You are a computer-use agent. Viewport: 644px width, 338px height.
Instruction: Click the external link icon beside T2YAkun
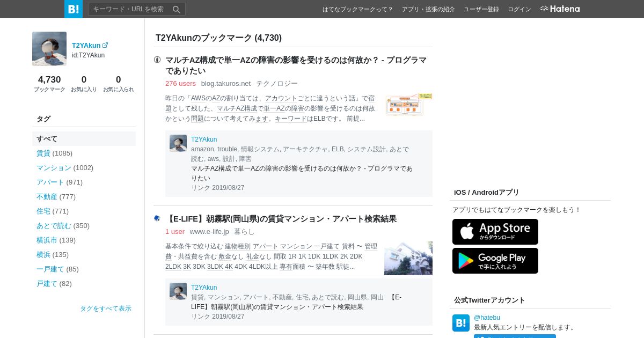[x=105, y=45]
